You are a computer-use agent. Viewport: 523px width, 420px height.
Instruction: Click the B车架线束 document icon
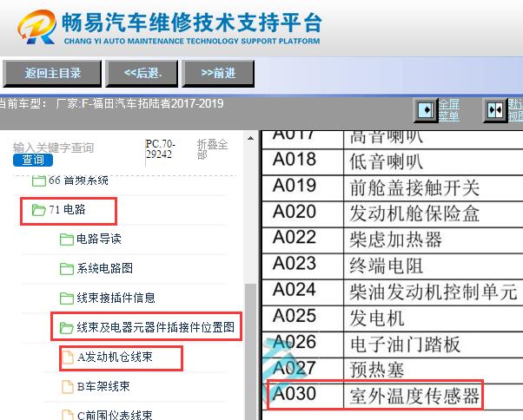pyautogui.click(x=68, y=387)
